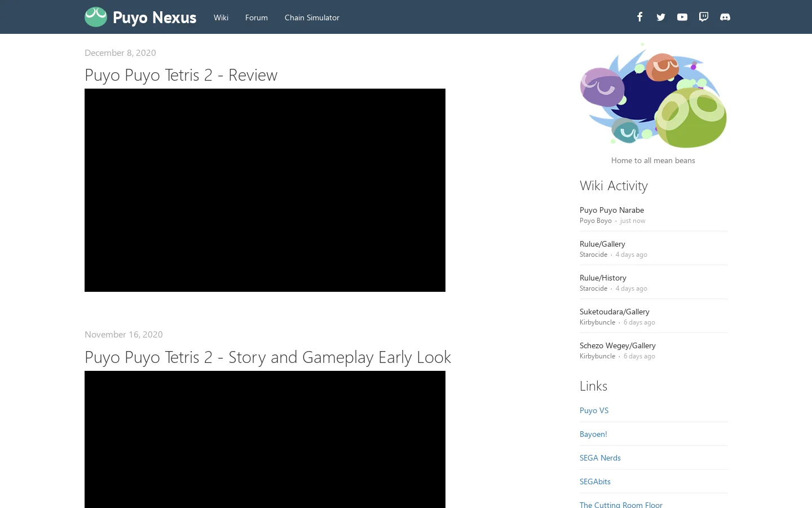Click the November 16, 2020 date
812x508 pixels.
[x=123, y=334]
